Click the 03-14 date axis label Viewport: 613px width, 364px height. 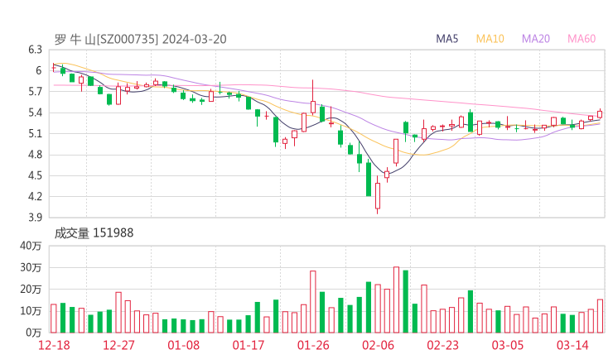point(572,345)
